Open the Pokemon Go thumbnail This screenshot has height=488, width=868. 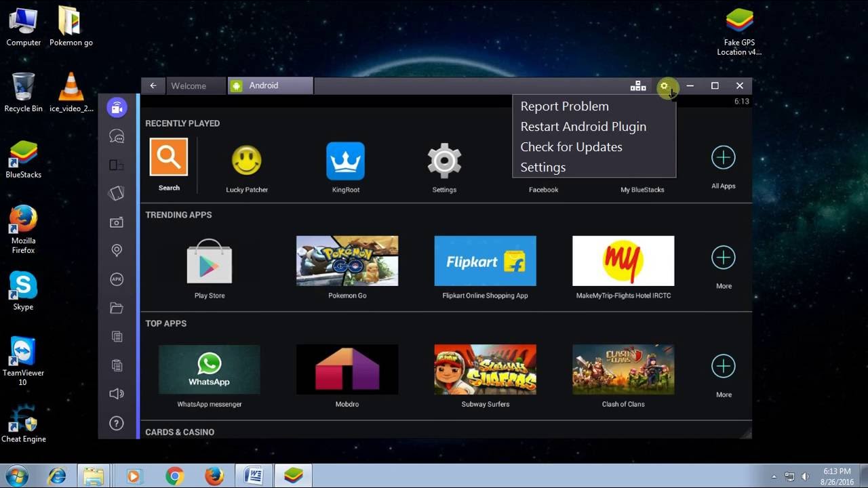point(347,261)
